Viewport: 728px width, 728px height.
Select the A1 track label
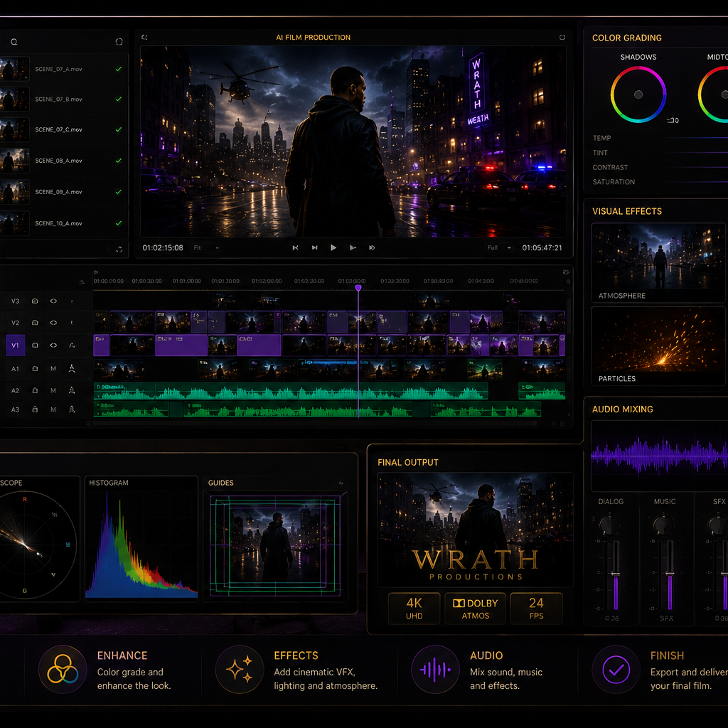tap(16, 369)
